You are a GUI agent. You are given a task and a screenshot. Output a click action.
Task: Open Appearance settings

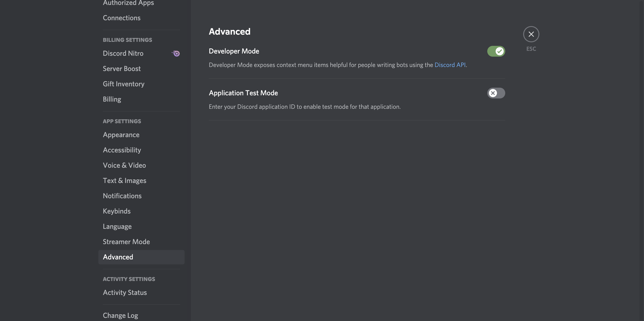pyautogui.click(x=121, y=135)
